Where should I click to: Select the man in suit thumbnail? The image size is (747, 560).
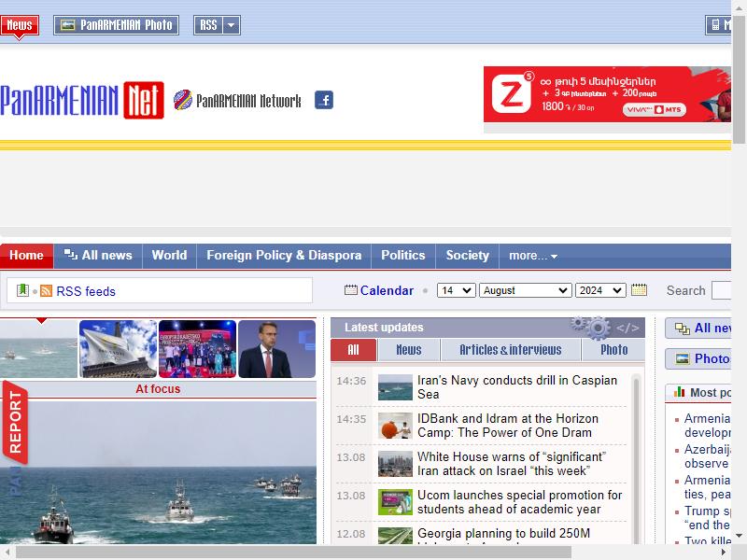tap(276, 349)
